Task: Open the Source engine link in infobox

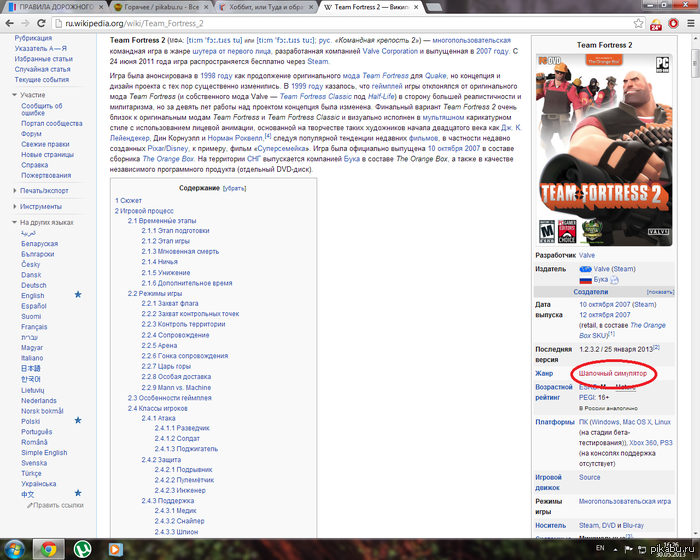Action: click(589, 477)
